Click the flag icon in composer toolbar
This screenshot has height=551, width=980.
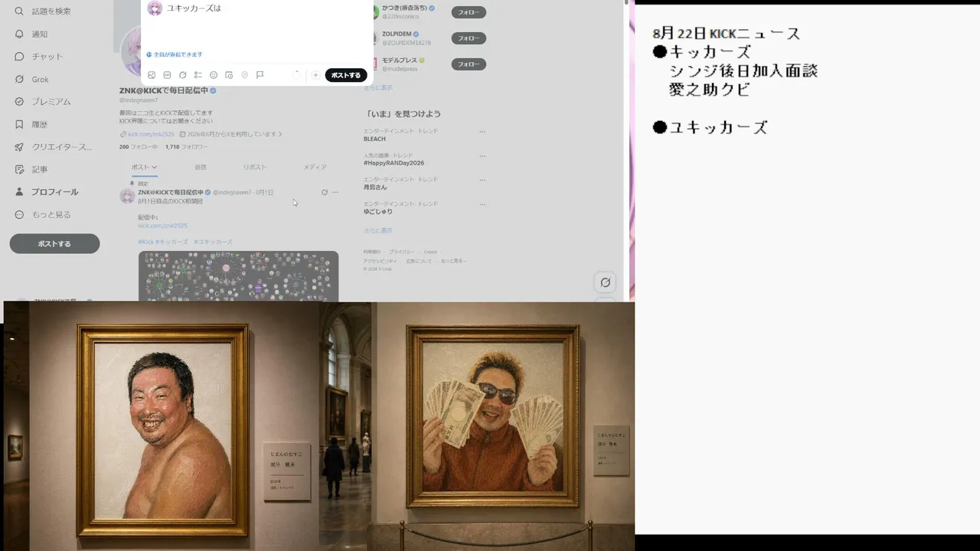[260, 75]
